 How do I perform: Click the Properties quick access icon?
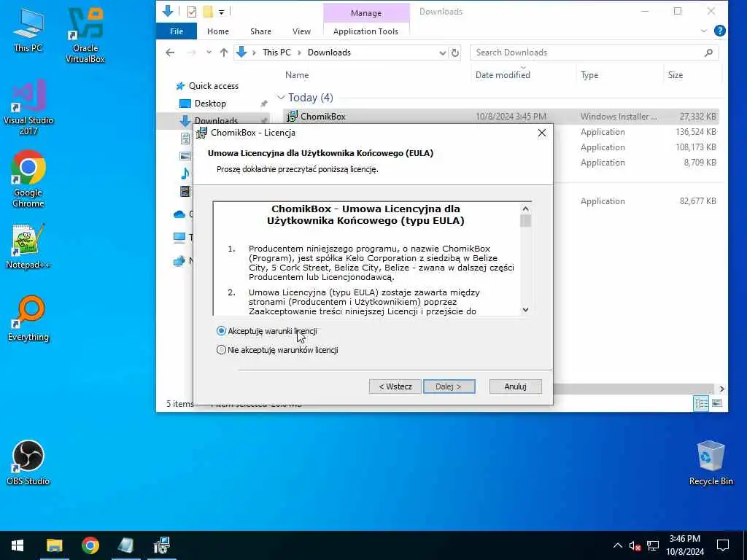tap(192, 12)
